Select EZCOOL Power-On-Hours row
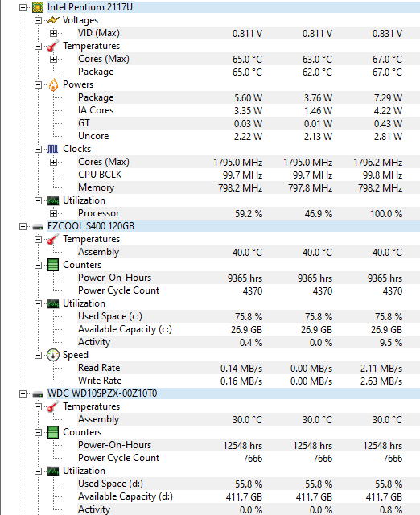 [249, 278]
